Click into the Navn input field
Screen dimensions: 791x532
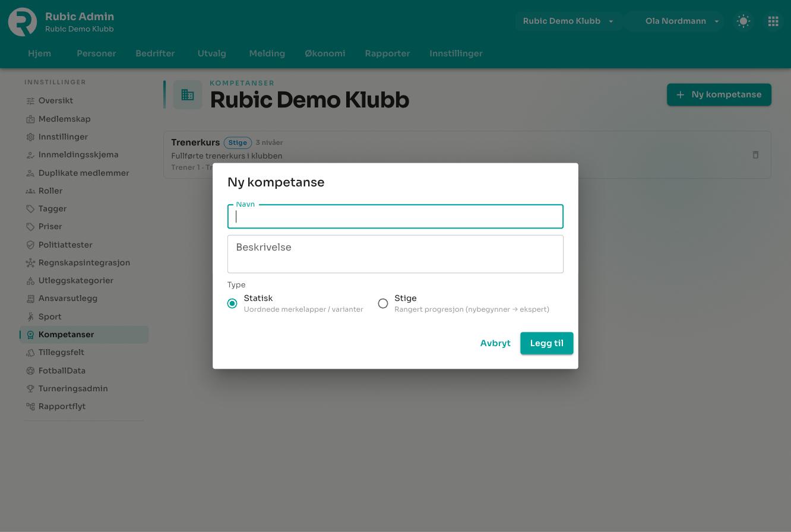click(395, 217)
